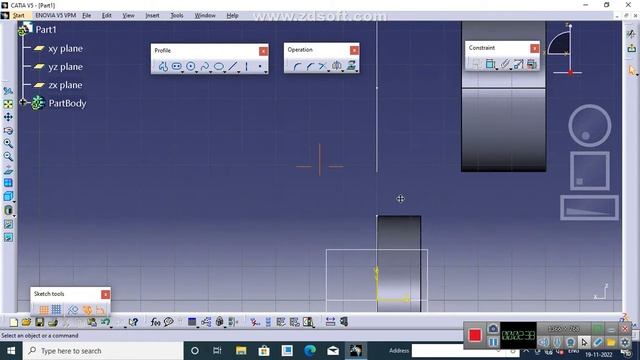Image resolution: width=640 pixels, height=360 pixels.
Task: Select the Circle tool in Profile toolbar
Action: [x=191, y=66]
